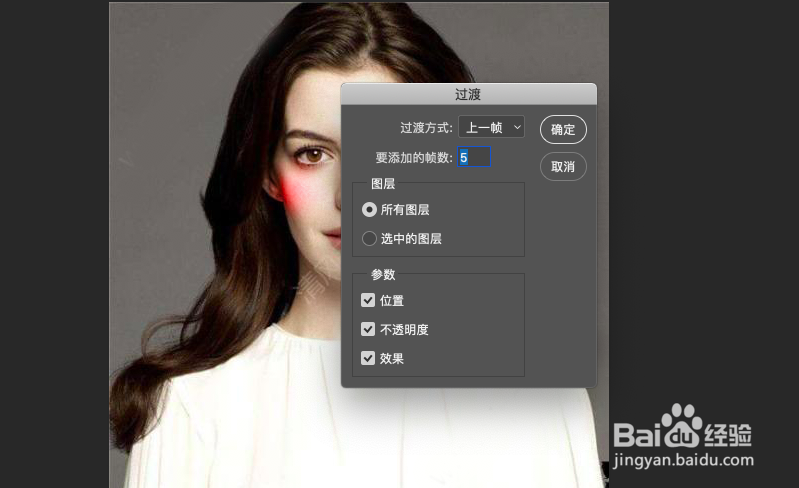Click the 要添加的帧数 input field
The width and height of the screenshot is (799, 488).
click(x=474, y=157)
